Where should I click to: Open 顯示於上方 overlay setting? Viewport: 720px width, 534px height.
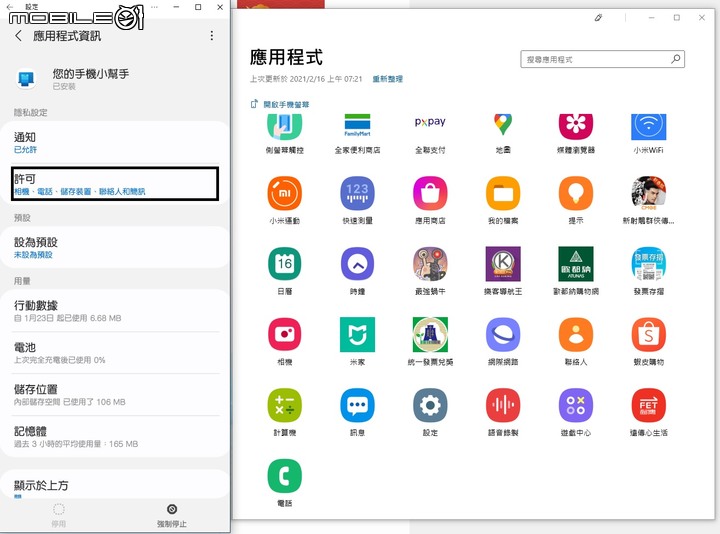pos(115,486)
